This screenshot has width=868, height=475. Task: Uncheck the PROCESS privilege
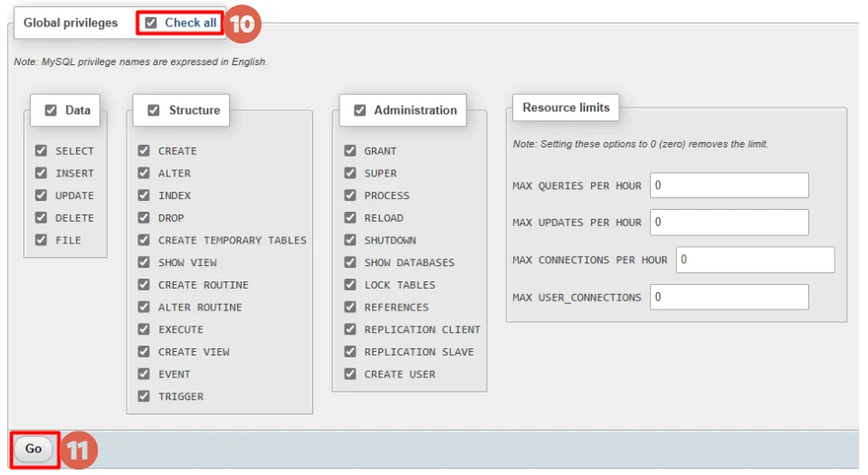pos(350,195)
